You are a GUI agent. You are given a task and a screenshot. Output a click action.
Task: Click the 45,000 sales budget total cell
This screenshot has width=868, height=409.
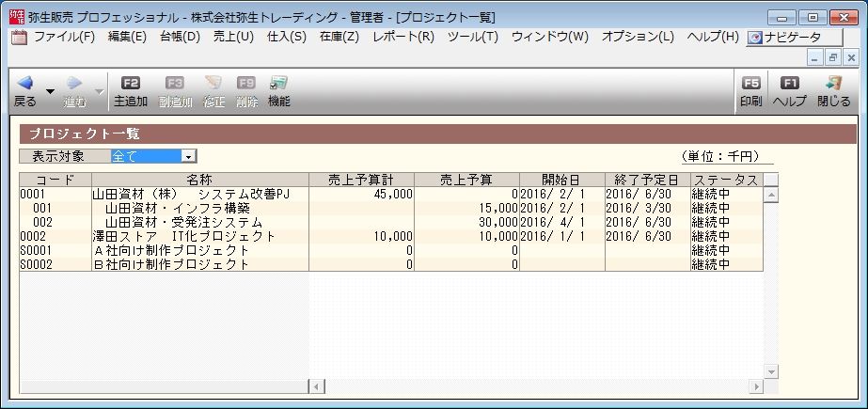tap(361, 195)
